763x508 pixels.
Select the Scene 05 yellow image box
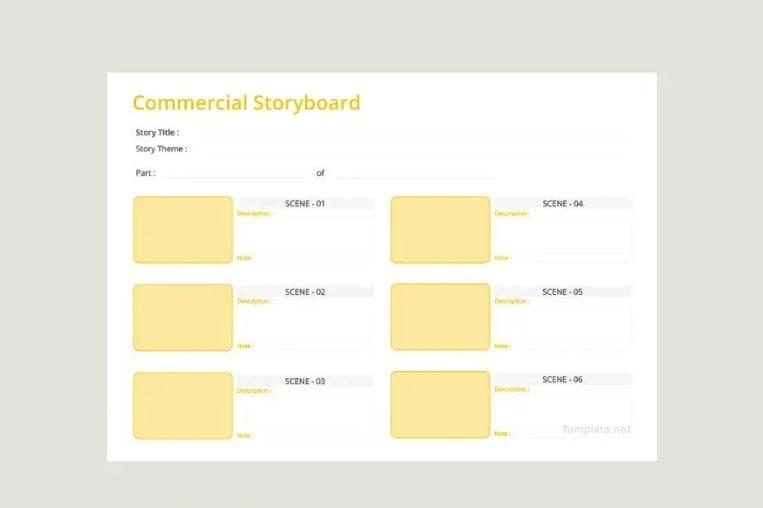point(440,318)
